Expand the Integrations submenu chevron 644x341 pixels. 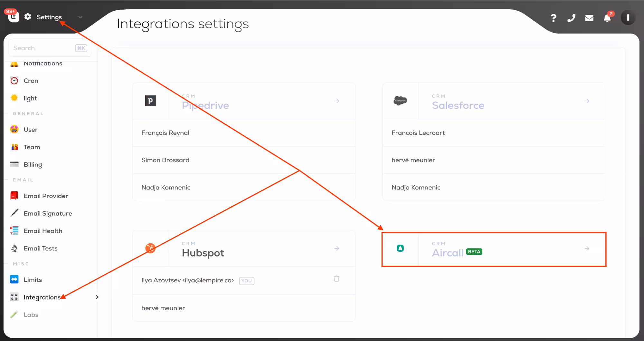tap(97, 297)
